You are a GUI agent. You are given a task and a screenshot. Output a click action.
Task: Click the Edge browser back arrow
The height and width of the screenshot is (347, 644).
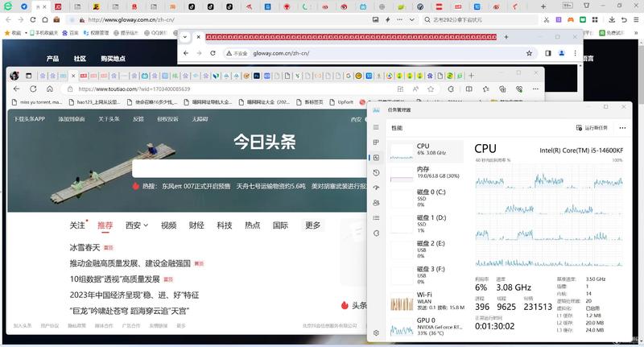click(16, 89)
